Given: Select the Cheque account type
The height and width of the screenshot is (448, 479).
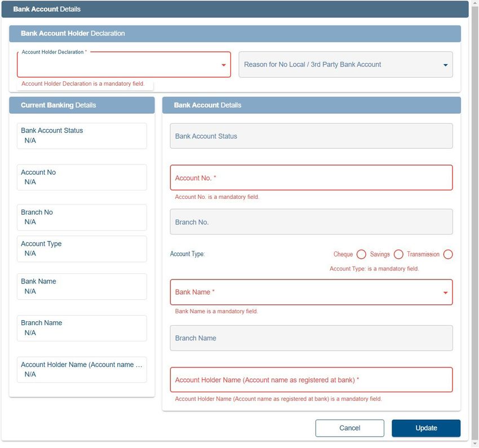Looking at the screenshot, I should pos(361,254).
